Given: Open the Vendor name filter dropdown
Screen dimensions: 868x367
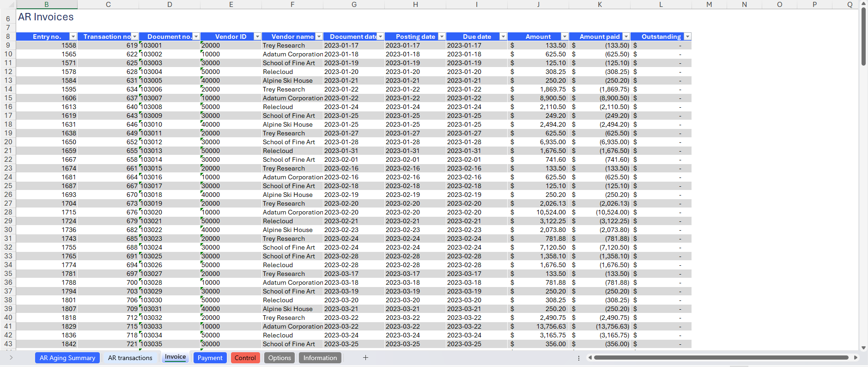Looking at the screenshot, I should point(319,37).
